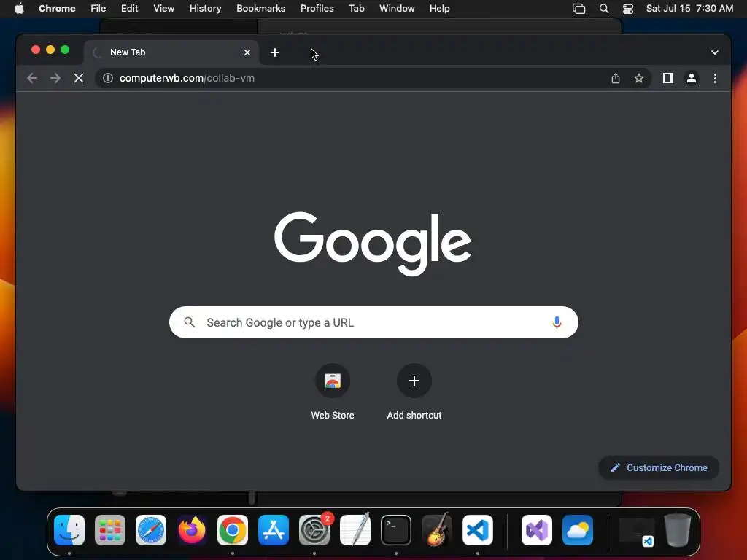Open System Settings from the Dock

314,530
